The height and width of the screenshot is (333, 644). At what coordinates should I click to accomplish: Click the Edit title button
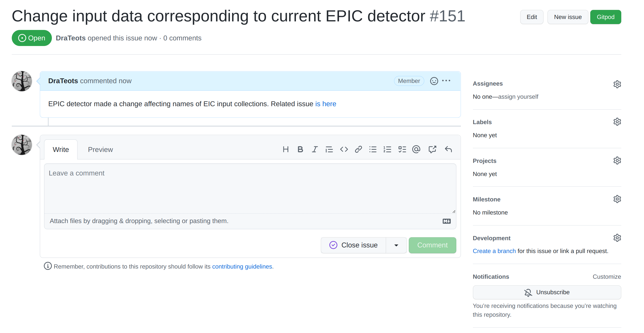531,17
